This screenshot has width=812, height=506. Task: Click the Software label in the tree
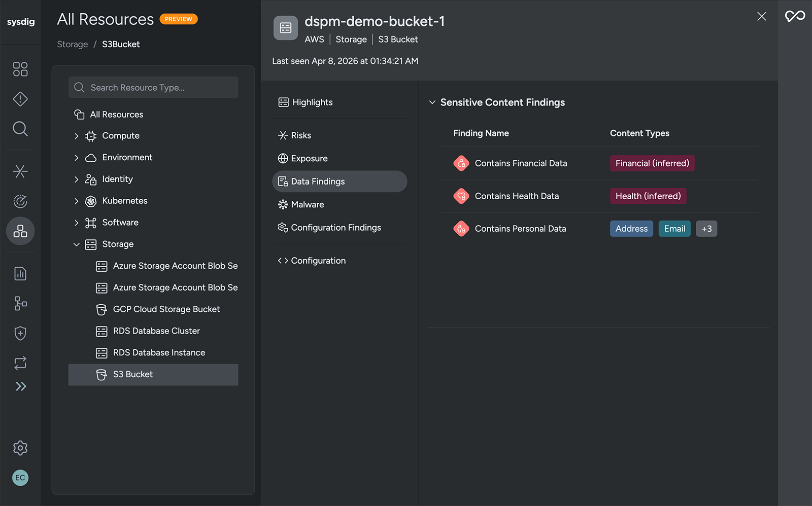click(120, 223)
